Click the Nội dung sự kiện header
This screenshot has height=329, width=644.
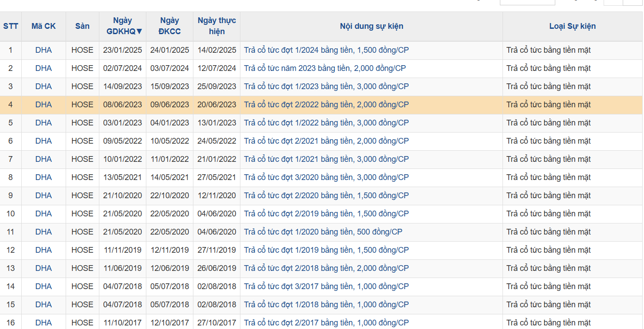click(x=371, y=26)
